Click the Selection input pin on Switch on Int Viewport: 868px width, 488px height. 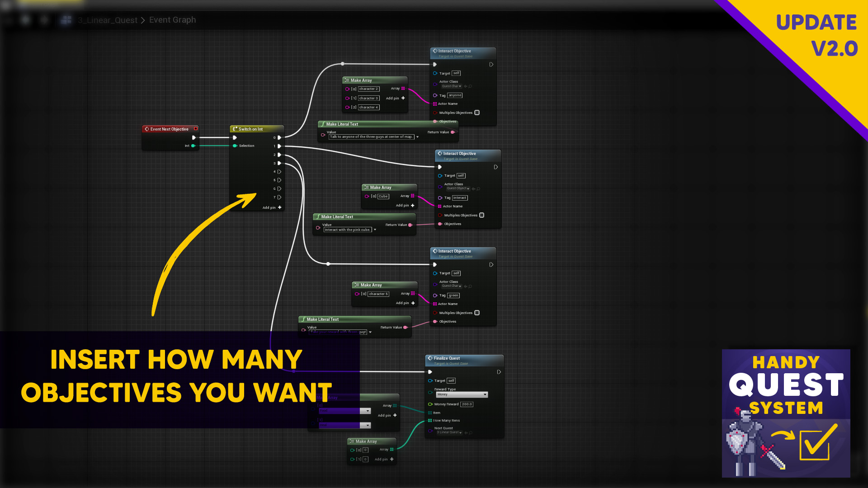pyautogui.click(x=235, y=145)
